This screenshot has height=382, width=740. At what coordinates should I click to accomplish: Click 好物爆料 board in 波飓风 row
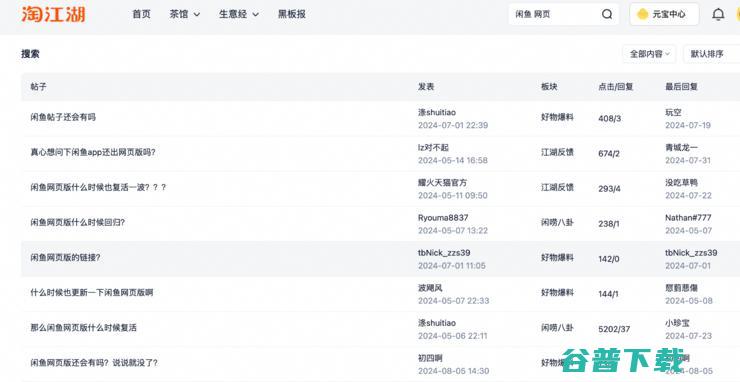tap(557, 292)
